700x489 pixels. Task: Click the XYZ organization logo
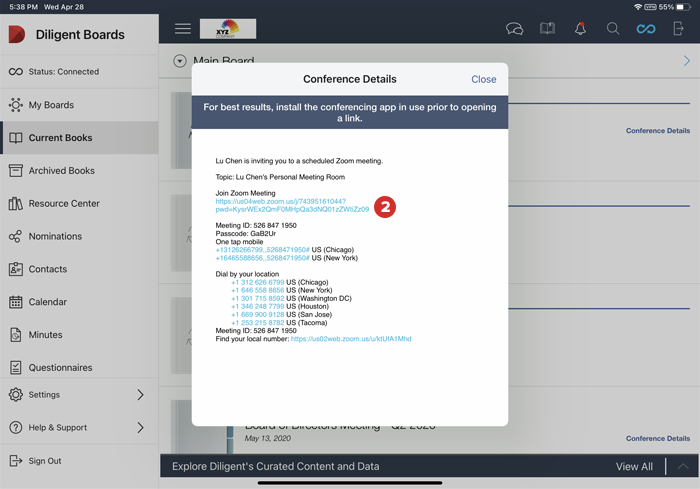pyautogui.click(x=228, y=29)
